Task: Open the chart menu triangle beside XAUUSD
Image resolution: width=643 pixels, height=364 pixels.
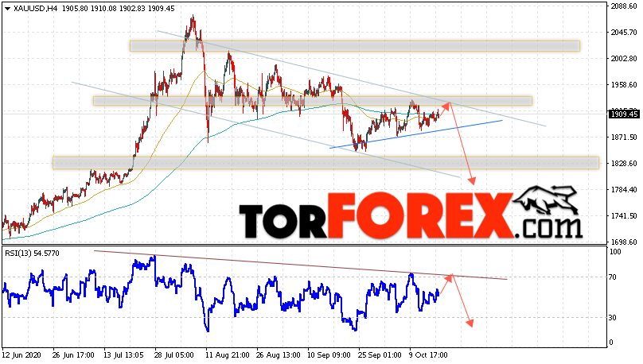Action: tap(7, 9)
